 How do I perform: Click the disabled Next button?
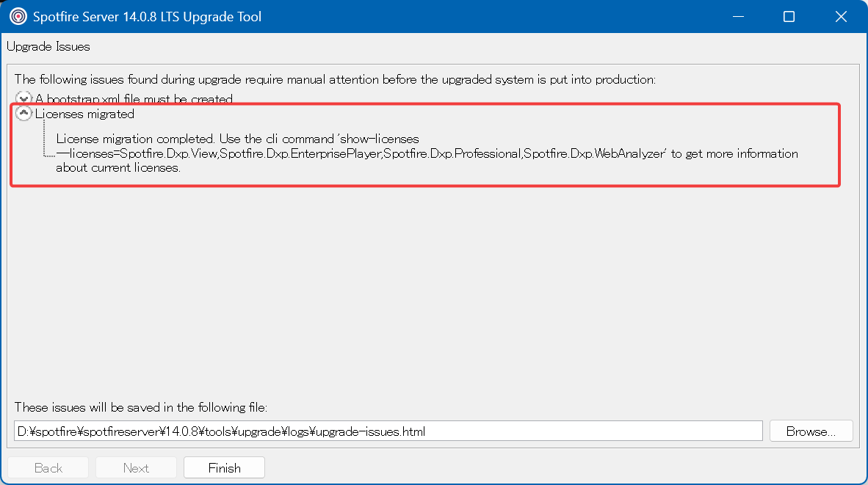(136, 468)
